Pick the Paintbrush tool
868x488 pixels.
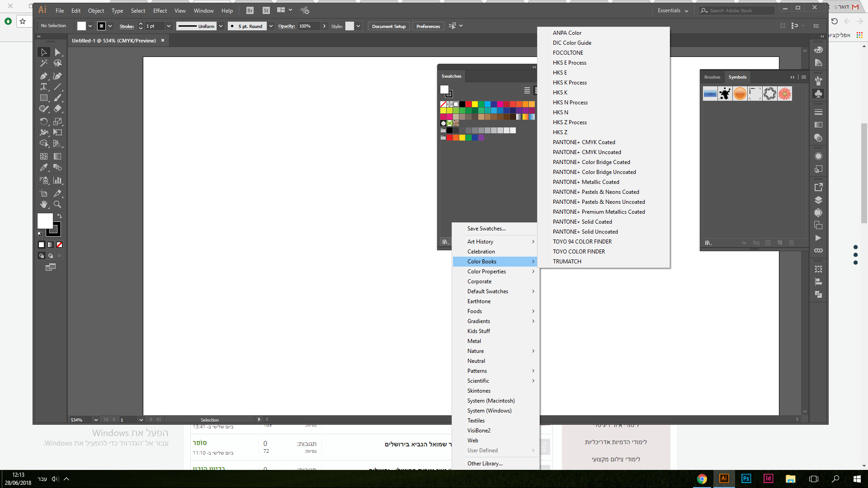(57, 98)
